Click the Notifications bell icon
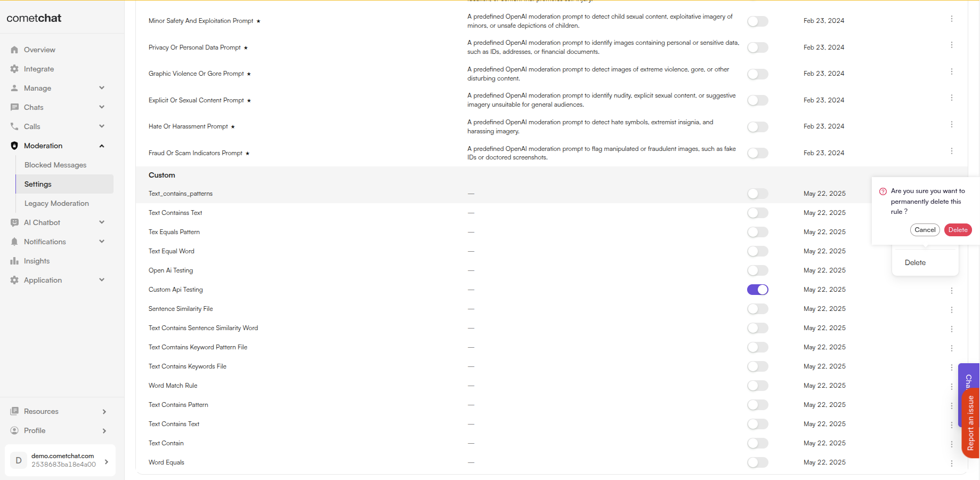The height and width of the screenshot is (480, 980). (x=14, y=242)
